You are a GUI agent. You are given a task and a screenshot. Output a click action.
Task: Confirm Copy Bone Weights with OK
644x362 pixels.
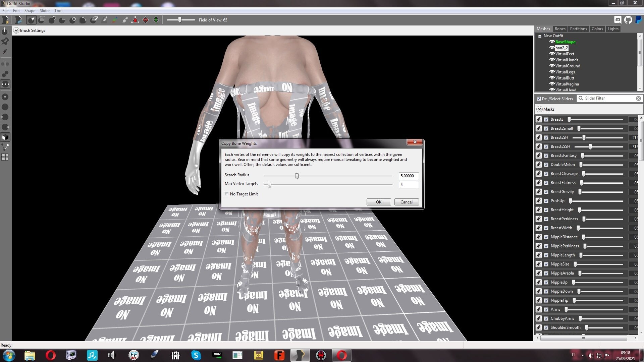point(378,202)
